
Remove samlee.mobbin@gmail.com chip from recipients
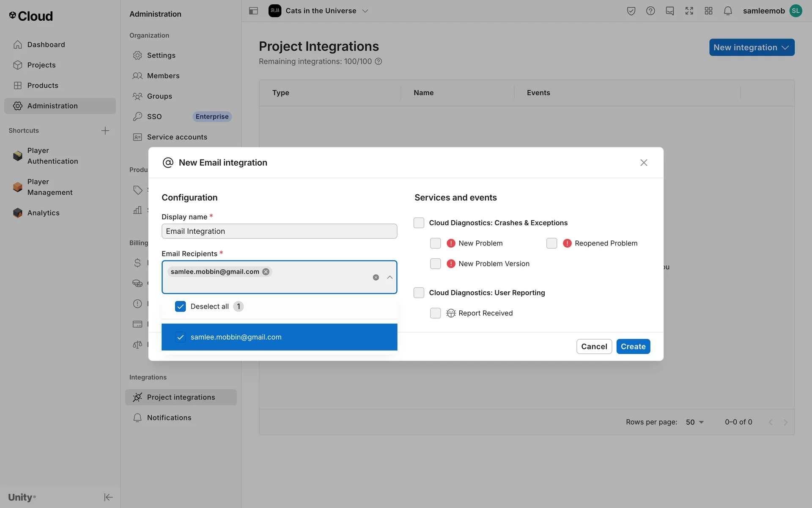266,272
